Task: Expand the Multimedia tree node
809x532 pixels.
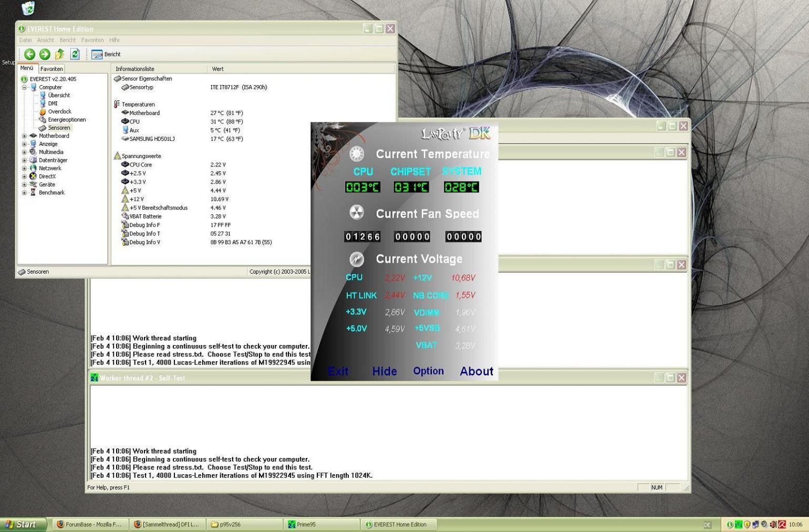Action: pyautogui.click(x=24, y=152)
